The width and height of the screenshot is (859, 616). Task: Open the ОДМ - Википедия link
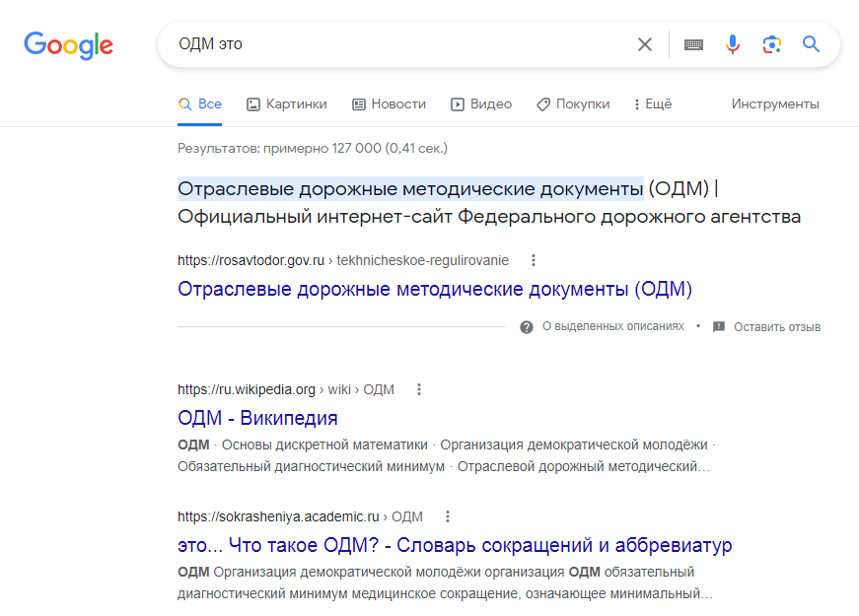click(x=257, y=418)
